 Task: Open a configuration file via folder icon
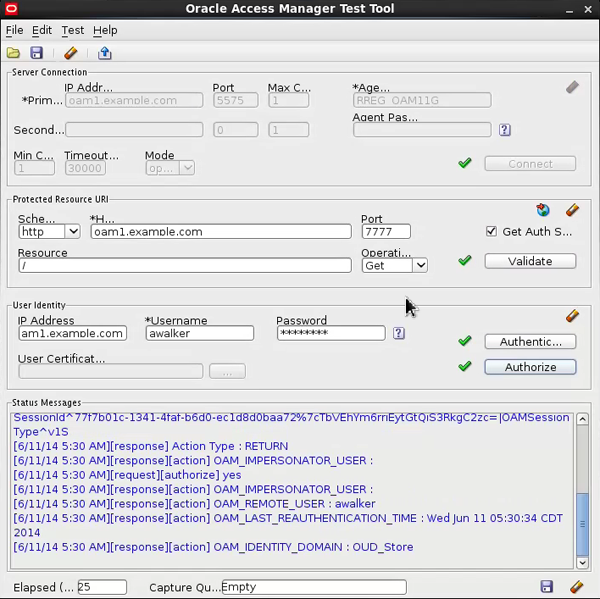coord(13,53)
